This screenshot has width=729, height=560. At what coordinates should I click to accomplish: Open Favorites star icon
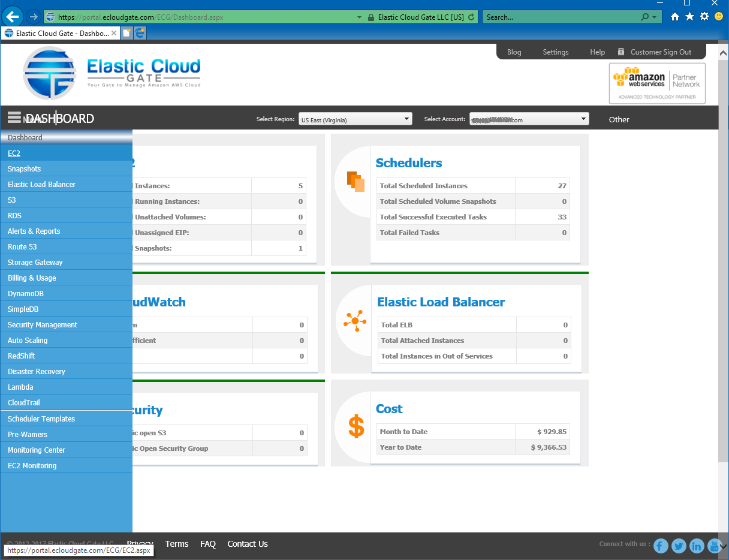(690, 17)
